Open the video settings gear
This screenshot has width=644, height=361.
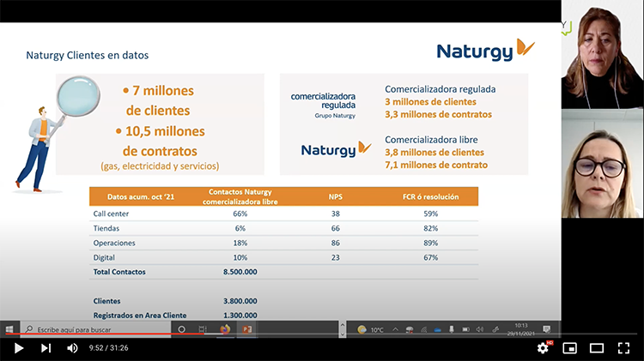pos(543,348)
